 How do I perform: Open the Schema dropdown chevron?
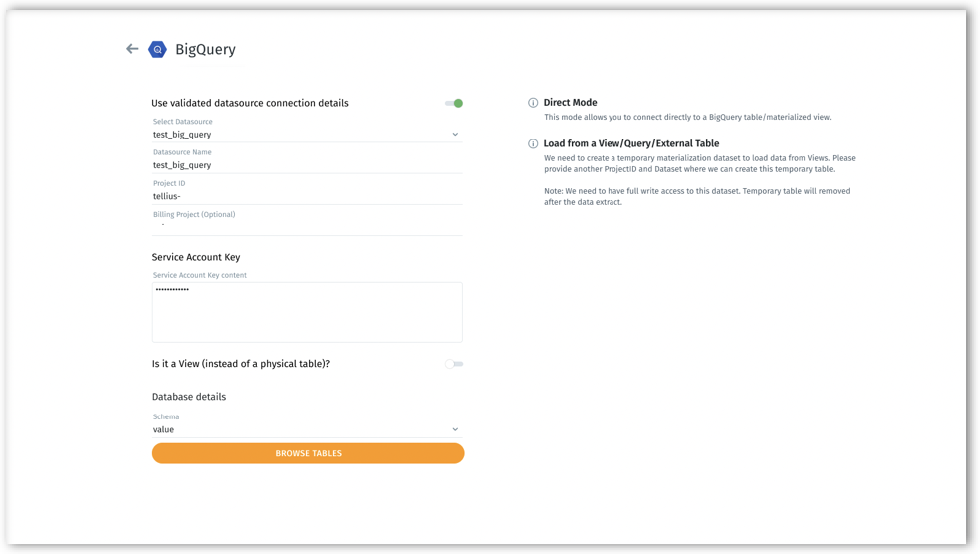(x=455, y=430)
